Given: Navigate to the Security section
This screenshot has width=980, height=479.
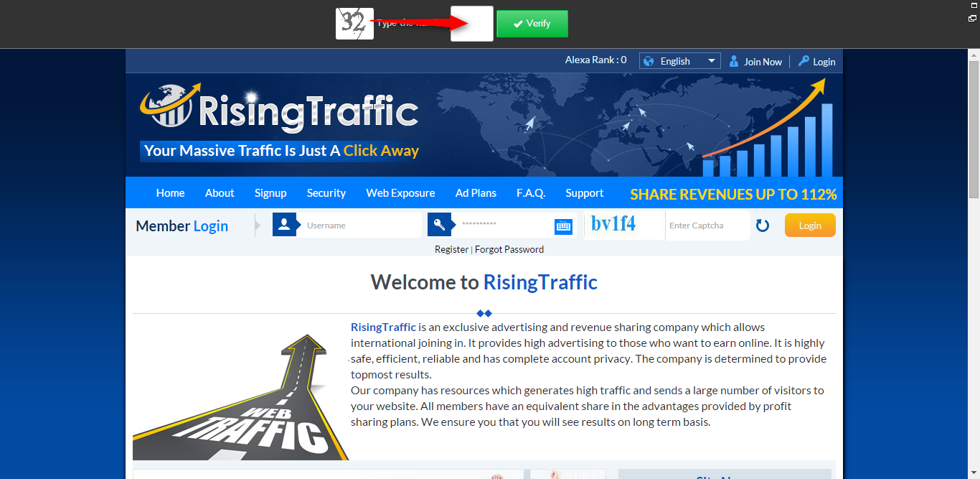Looking at the screenshot, I should (326, 192).
